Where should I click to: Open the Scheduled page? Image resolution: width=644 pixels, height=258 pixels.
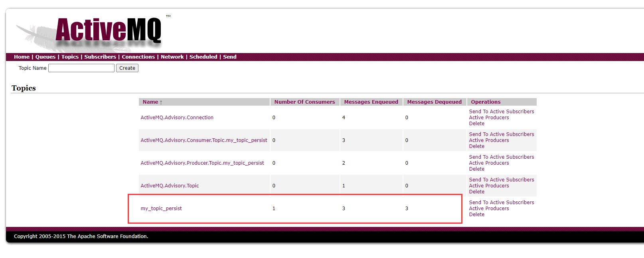(203, 57)
